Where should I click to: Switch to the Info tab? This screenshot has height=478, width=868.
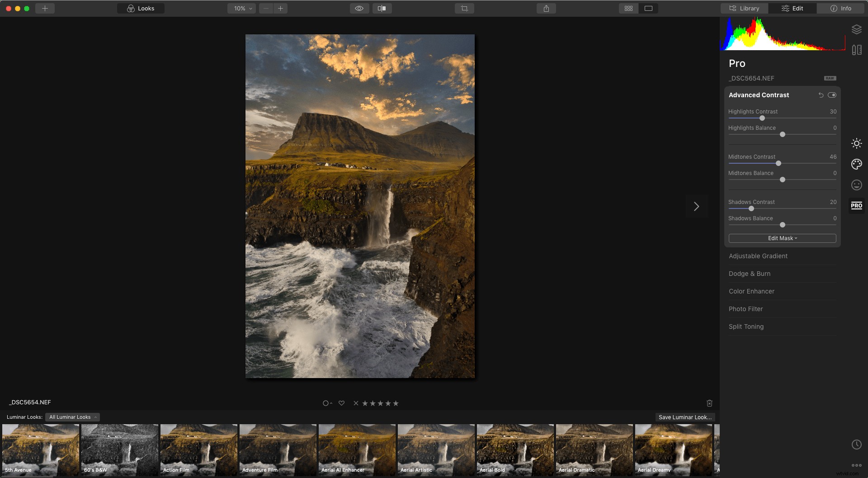click(841, 8)
